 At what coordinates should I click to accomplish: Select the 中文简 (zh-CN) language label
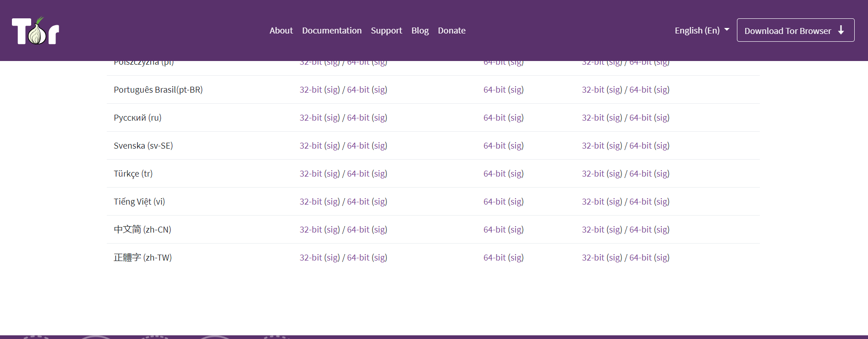(x=143, y=229)
